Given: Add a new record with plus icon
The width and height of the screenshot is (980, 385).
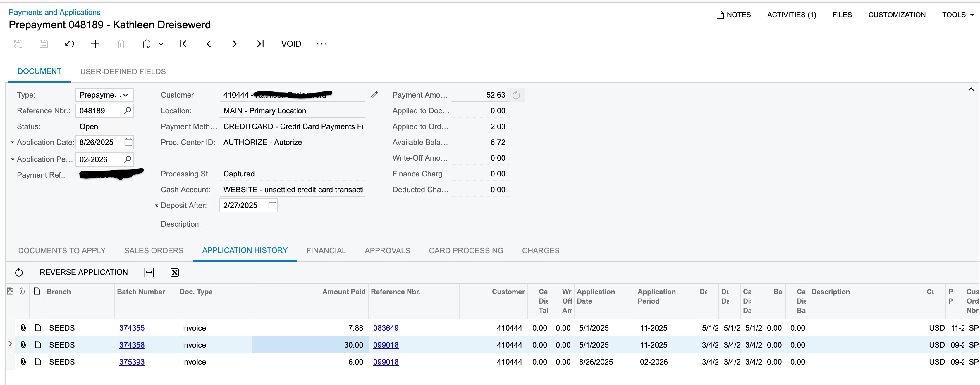Looking at the screenshot, I should coord(95,44).
